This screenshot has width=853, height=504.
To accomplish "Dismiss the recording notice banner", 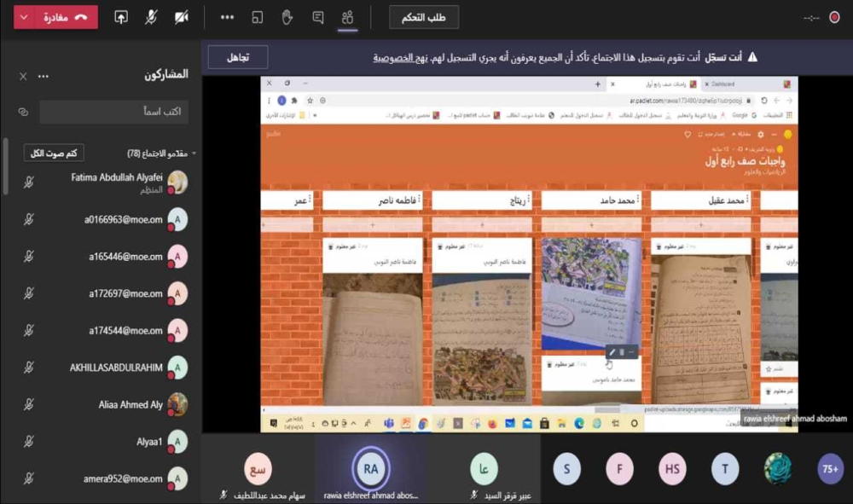I will coord(238,57).
